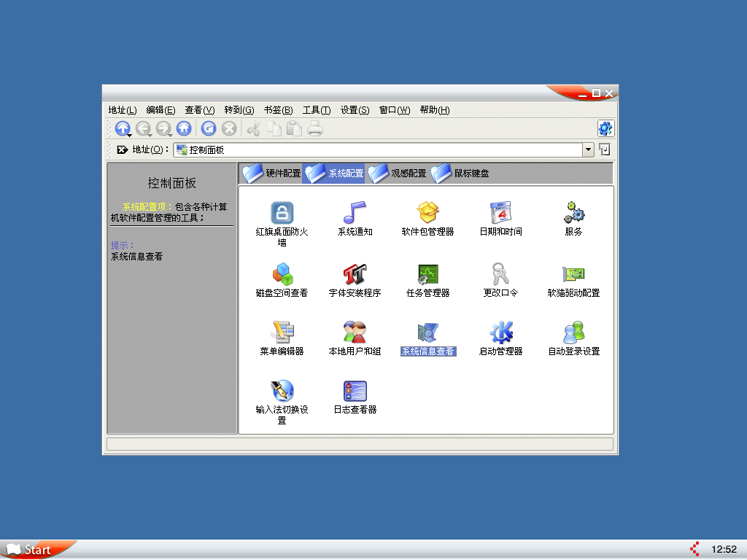Open 本地用户和组 users icon
Screen dimensions: 747x560
pyautogui.click(x=355, y=332)
